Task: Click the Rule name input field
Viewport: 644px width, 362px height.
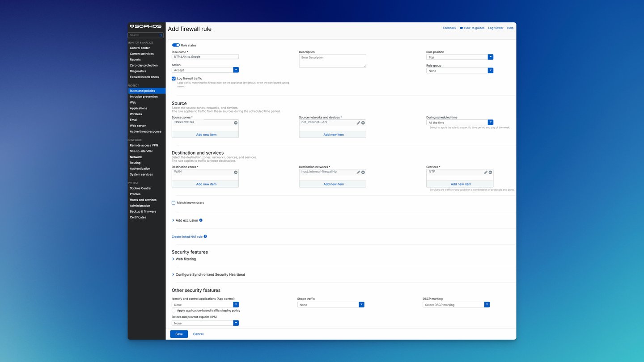Action: (x=205, y=57)
